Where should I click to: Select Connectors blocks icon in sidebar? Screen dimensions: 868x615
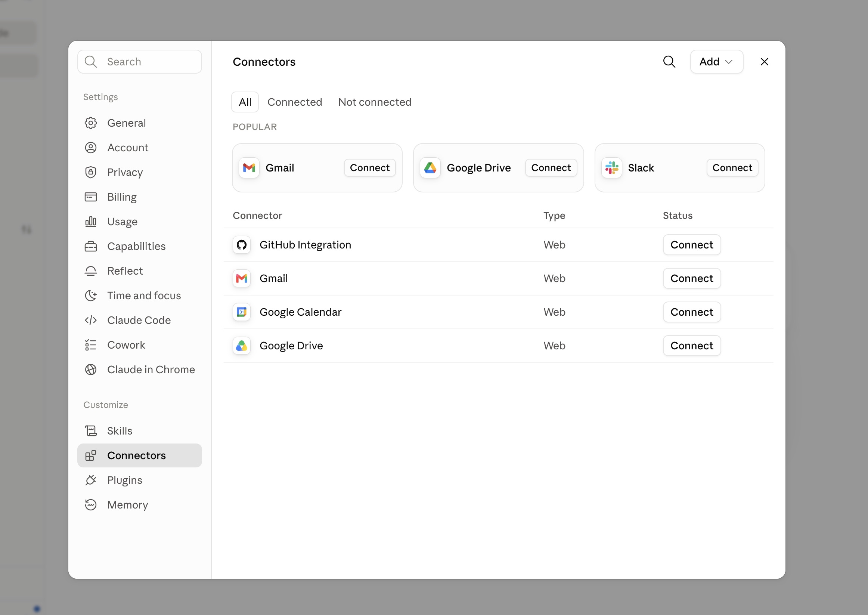pyautogui.click(x=91, y=455)
